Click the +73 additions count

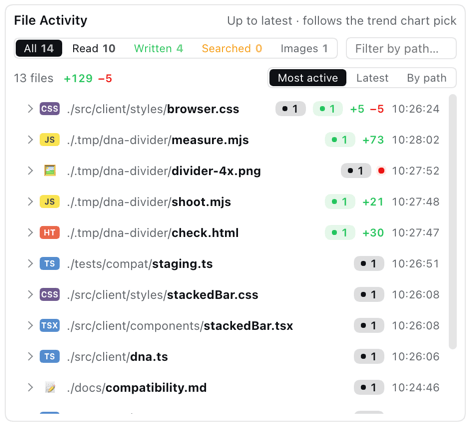(x=373, y=140)
